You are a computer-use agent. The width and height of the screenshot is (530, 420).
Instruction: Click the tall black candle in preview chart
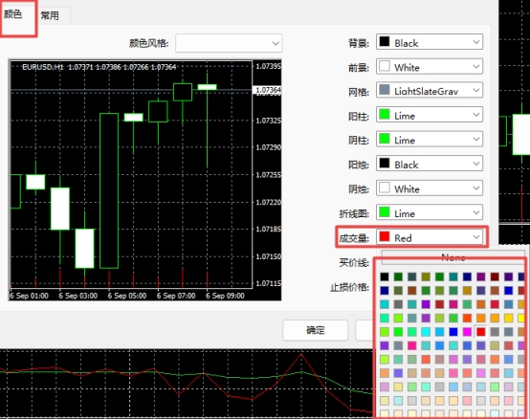click(x=109, y=191)
